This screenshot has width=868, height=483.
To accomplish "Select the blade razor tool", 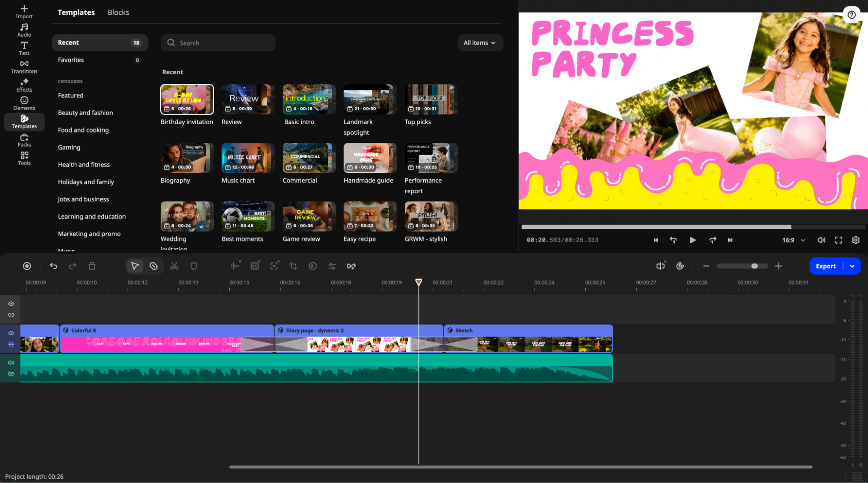I will pyautogui.click(x=154, y=266).
